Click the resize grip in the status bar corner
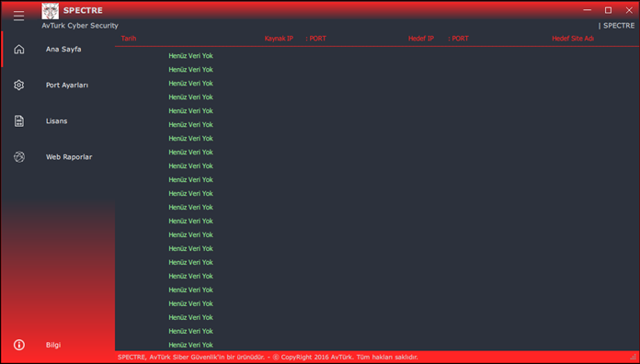 pyautogui.click(x=634, y=358)
